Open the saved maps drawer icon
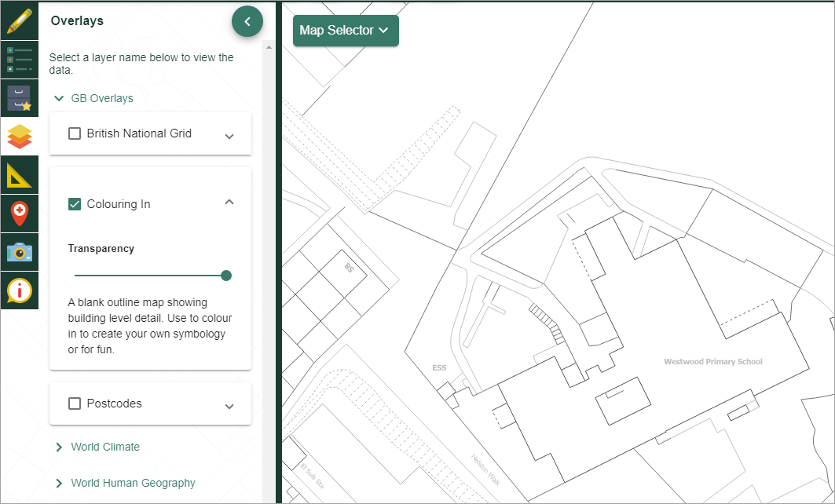Image resolution: width=835 pixels, height=504 pixels. click(19, 98)
